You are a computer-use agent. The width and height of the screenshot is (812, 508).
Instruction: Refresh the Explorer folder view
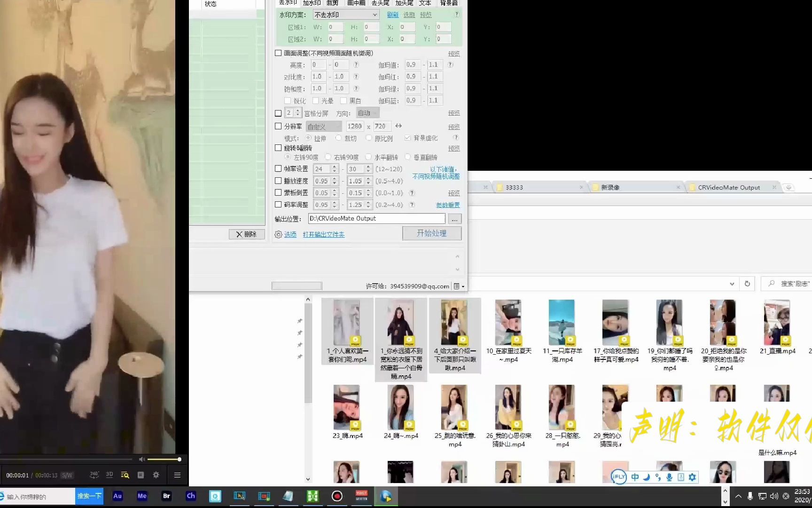tap(747, 284)
